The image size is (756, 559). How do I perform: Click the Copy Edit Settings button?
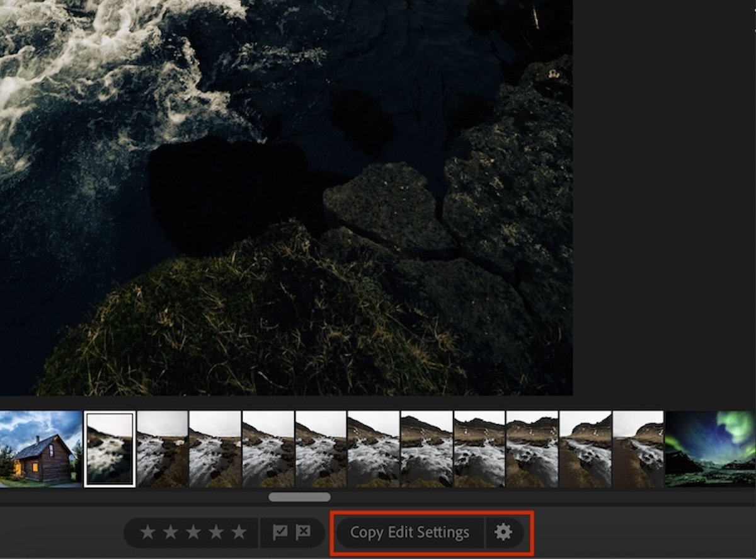point(409,532)
